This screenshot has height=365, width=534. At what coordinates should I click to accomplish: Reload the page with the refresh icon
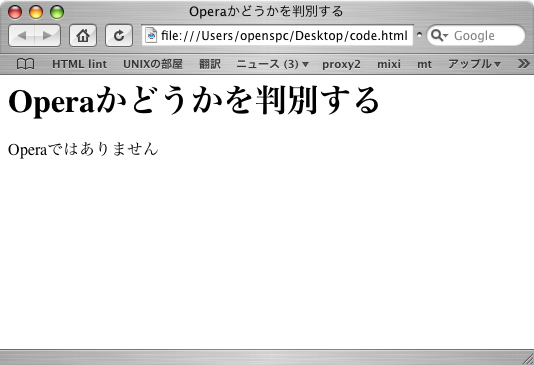(119, 35)
